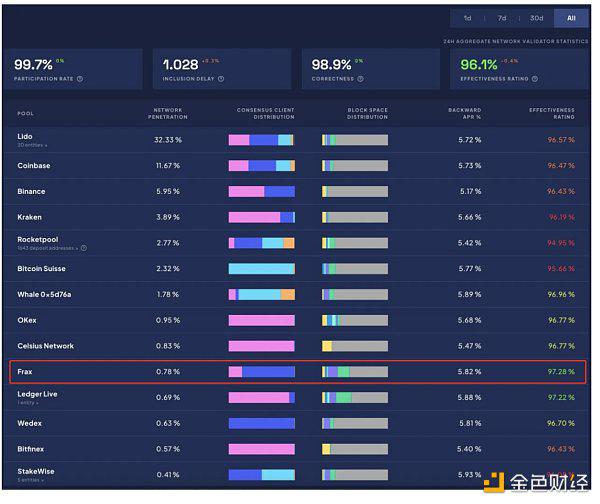600x504 pixels.
Task: Sort by Backward APR % column
Action: tap(465, 113)
